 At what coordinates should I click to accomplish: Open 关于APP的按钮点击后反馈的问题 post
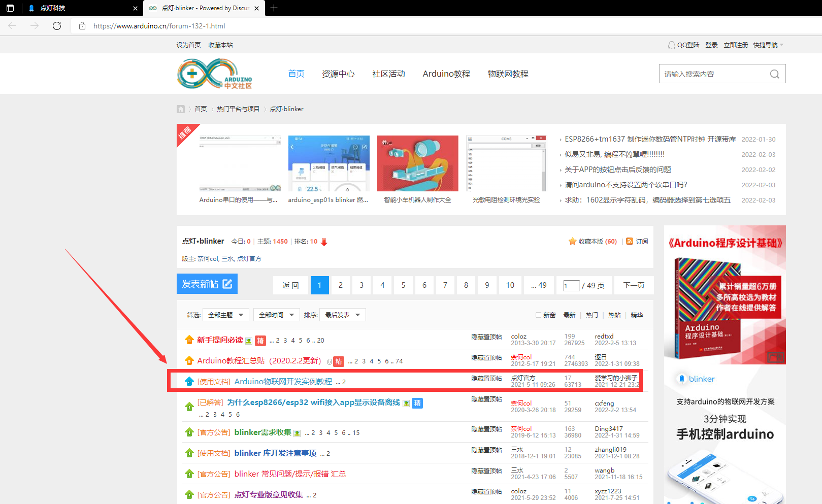coord(618,170)
